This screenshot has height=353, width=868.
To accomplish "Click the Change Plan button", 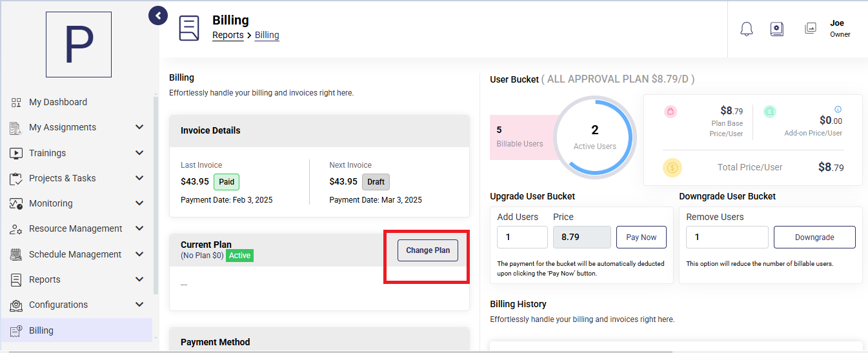I will [x=428, y=250].
